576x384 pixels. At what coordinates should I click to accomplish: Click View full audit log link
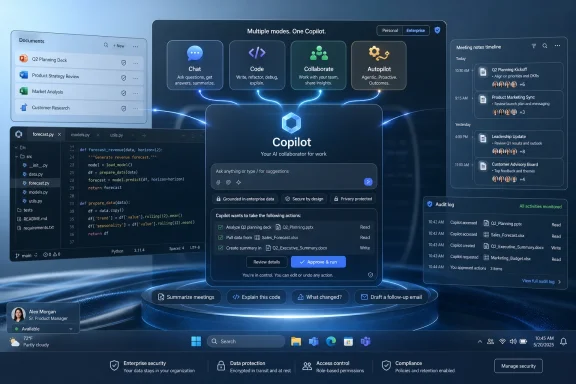pyautogui.click(x=541, y=281)
